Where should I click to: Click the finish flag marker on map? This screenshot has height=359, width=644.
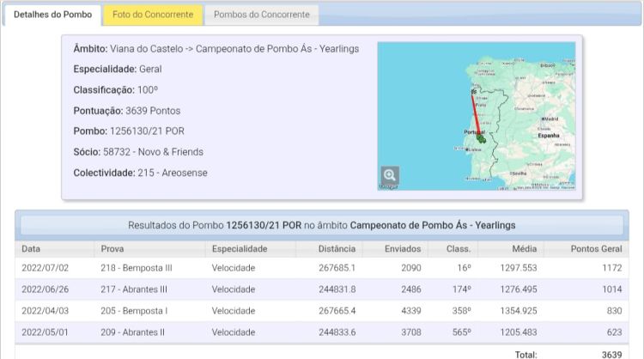coord(471,90)
